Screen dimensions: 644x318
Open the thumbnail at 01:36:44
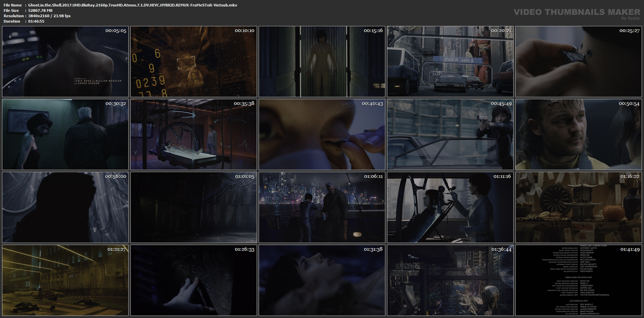click(450, 280)
